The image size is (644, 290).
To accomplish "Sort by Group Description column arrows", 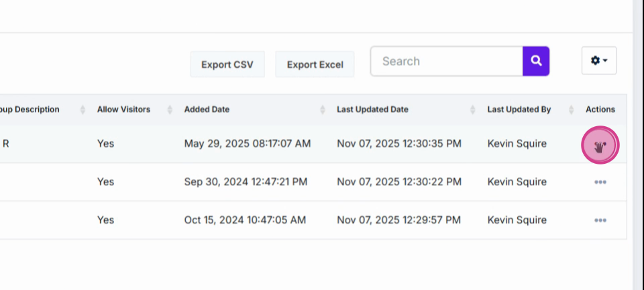I will tap(83, 109).
